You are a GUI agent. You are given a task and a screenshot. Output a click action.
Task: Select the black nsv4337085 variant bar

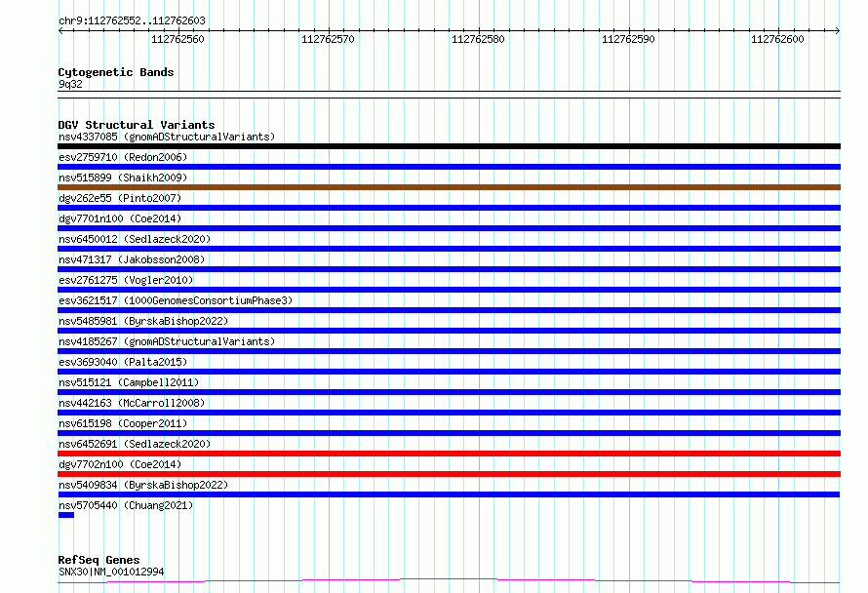tap(449, 146)
